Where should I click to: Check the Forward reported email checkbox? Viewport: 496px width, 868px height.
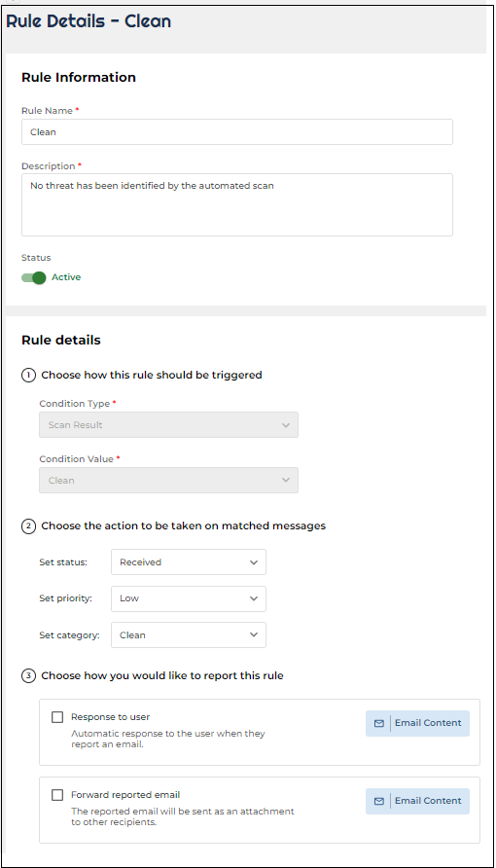click(57, 795)
